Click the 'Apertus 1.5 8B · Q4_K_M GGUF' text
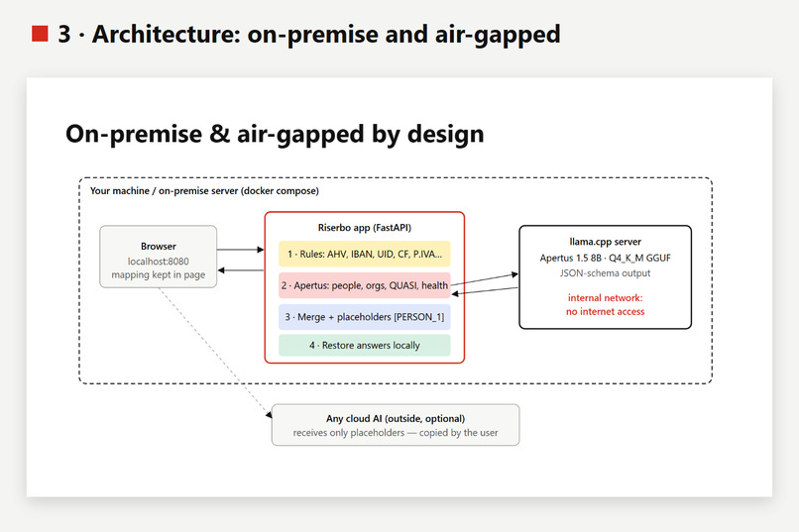This screenshot has height=532, width=799. point(606,258)
